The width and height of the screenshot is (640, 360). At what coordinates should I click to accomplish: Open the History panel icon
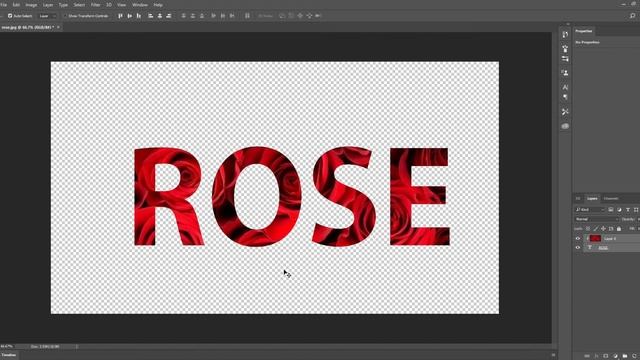[565, 35]
